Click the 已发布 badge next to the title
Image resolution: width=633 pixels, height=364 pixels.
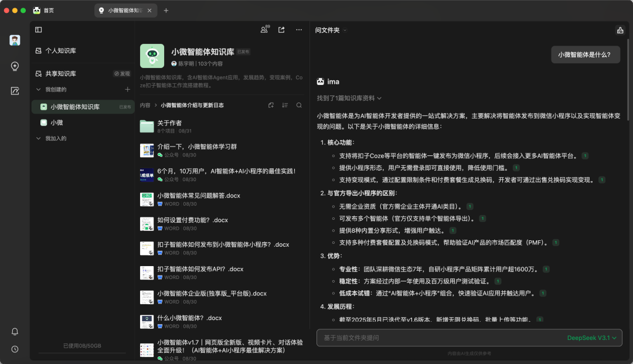coord(243,52)
